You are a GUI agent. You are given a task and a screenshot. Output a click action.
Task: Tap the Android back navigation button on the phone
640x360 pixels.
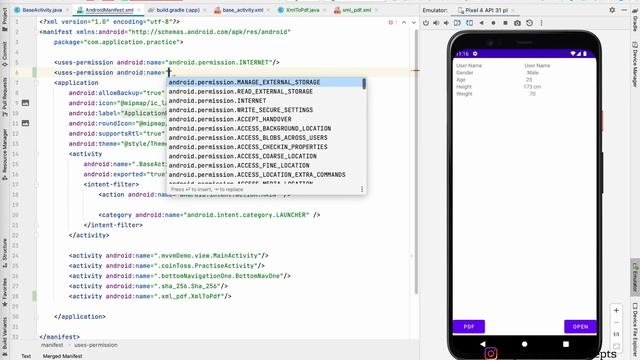tap(483, 344)
